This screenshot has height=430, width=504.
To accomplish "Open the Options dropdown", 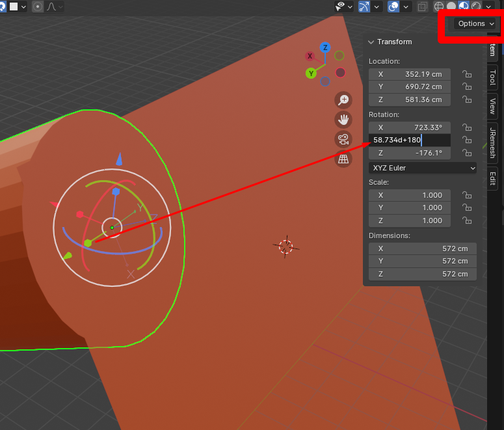I will click(x=475, y=23).
